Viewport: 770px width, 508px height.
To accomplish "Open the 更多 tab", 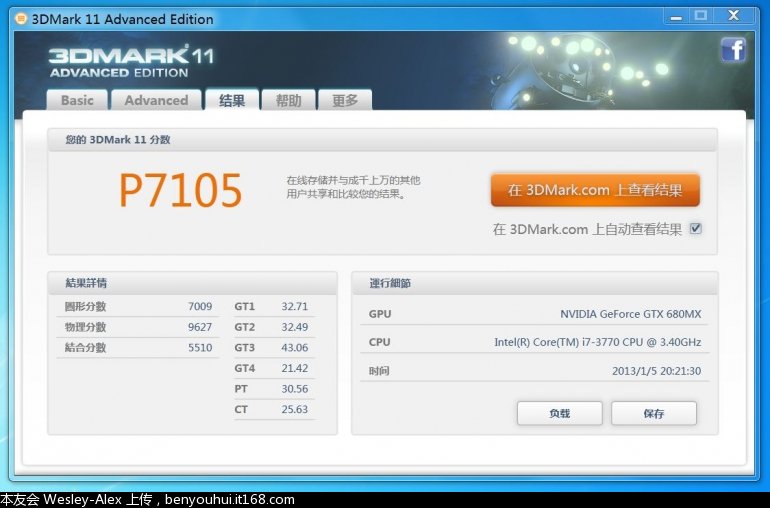I will [x=345, y=100].
